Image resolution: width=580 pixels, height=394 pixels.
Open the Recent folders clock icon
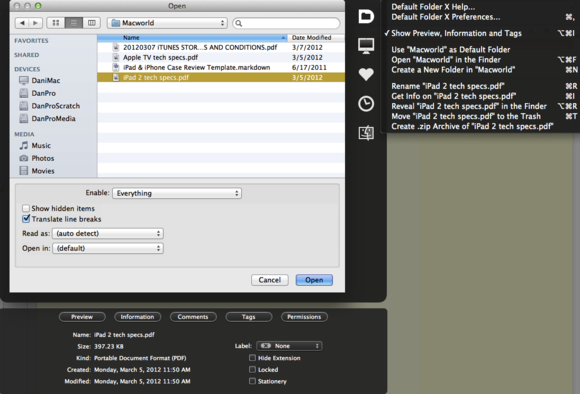pos(366,104)
